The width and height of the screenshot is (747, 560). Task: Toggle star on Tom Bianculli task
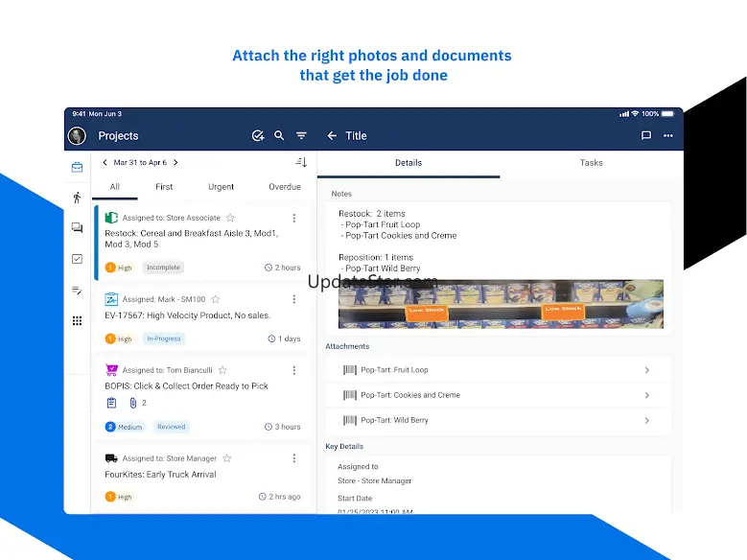pos(222,370)
